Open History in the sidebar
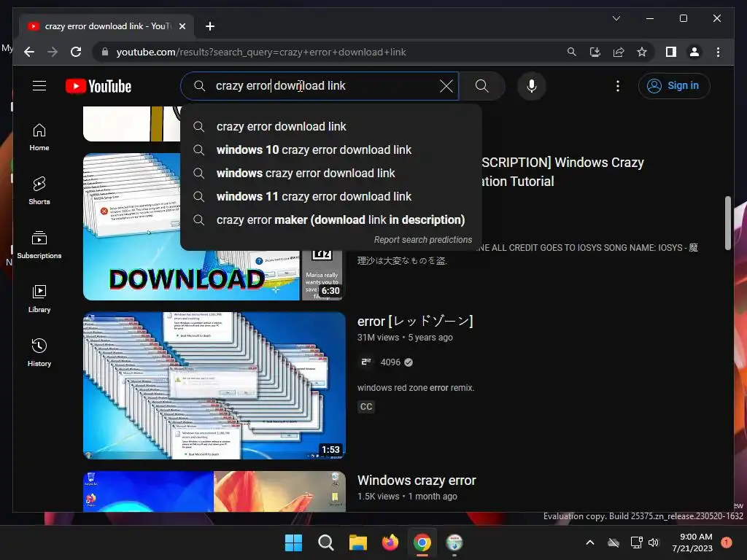Screen dimensions: 747x560 click(x=39, y=353)
